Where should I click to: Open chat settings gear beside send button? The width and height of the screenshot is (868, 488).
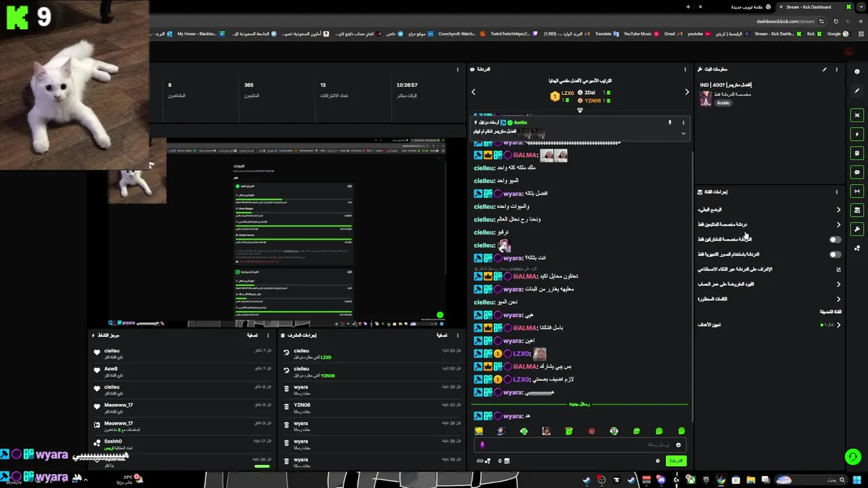657,461
